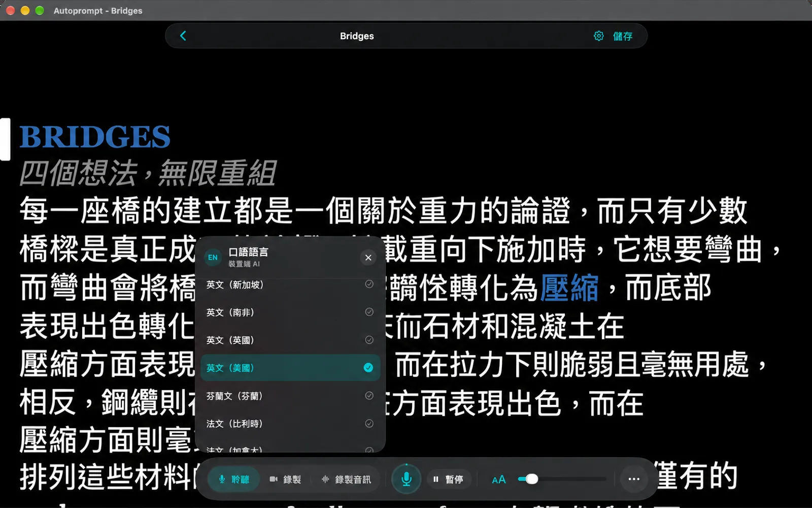This screenshot has width=812, height=508.
Task: Go back using the header chevron arrow
Action: pyautogui.click(x=183, y=36)
